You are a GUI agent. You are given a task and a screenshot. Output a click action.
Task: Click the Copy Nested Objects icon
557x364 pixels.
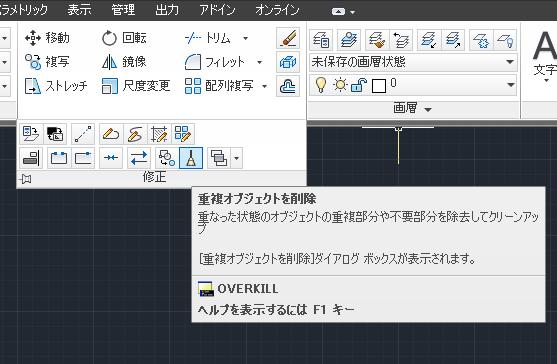(167, 158)
